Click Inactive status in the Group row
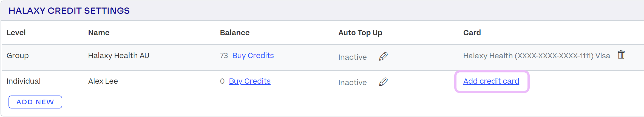The image size is (644, 117). point(352,57)
